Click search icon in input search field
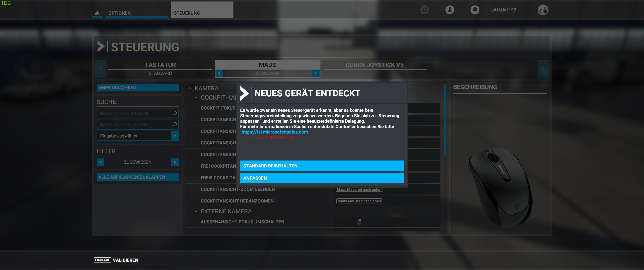 175,124
